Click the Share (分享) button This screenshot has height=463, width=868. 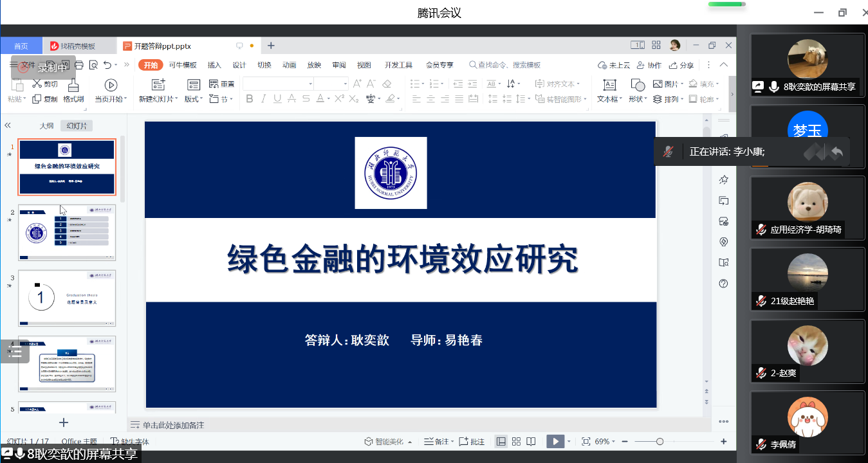point(682,65)
